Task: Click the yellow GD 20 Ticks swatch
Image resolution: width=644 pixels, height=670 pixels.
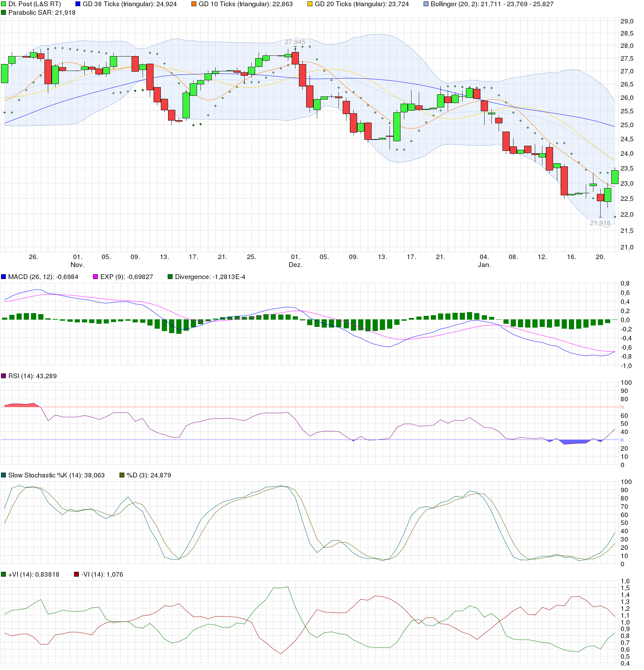Action: 310,4
